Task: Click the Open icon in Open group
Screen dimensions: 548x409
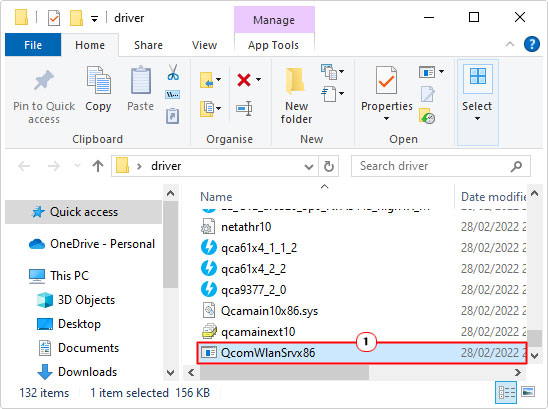Action: (427, 72)
